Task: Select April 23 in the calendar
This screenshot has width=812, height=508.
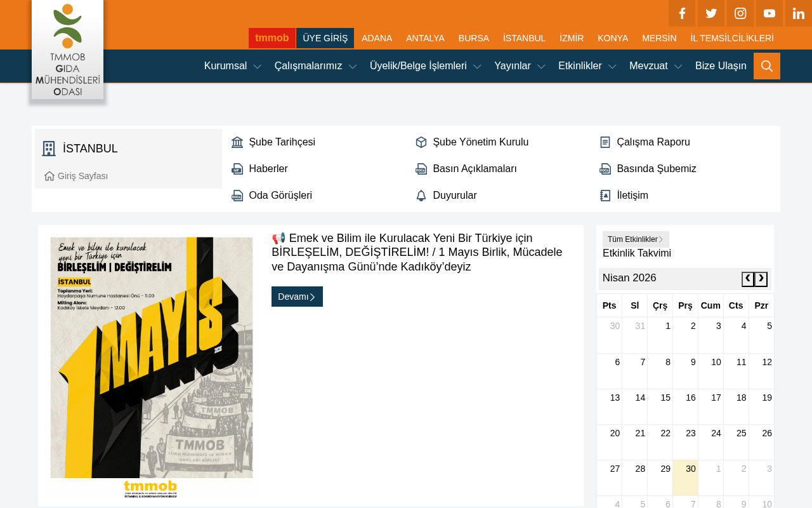Action: point(685,442)
